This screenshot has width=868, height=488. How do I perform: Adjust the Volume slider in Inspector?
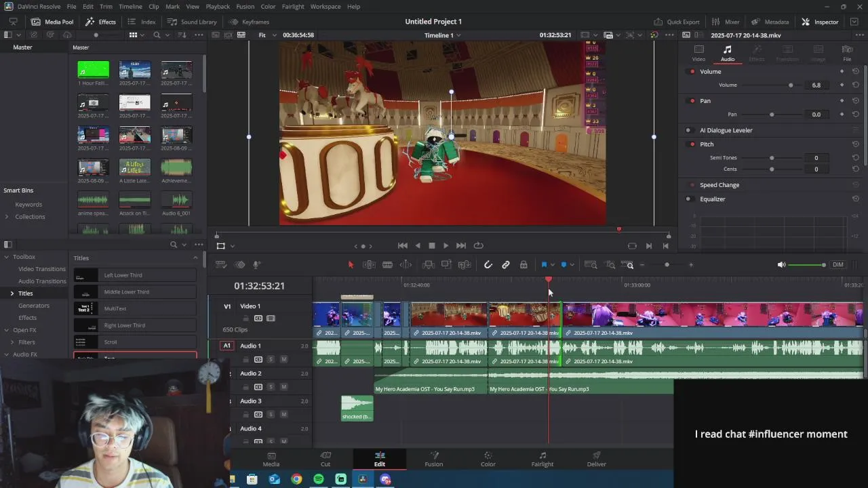790,85
